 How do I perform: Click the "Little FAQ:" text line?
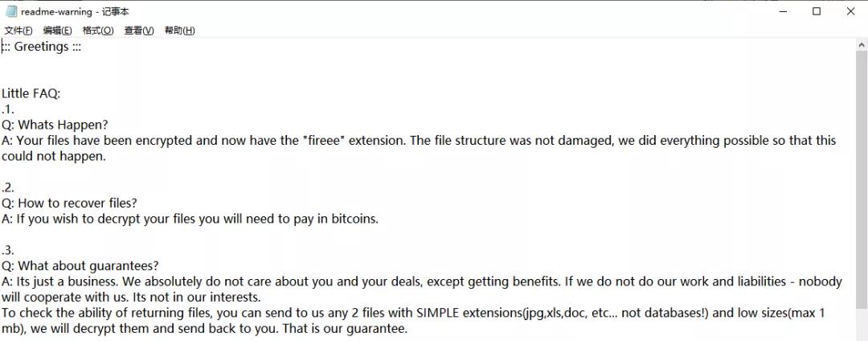click(31, 93)
